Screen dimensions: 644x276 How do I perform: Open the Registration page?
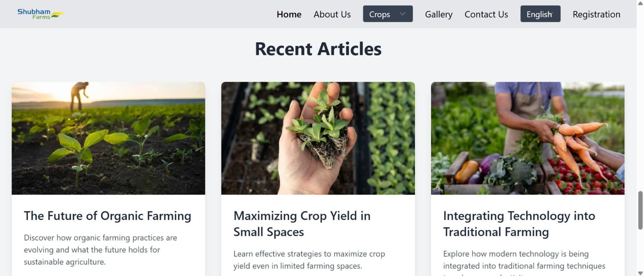pyautogui.click(x=596, y=15)
